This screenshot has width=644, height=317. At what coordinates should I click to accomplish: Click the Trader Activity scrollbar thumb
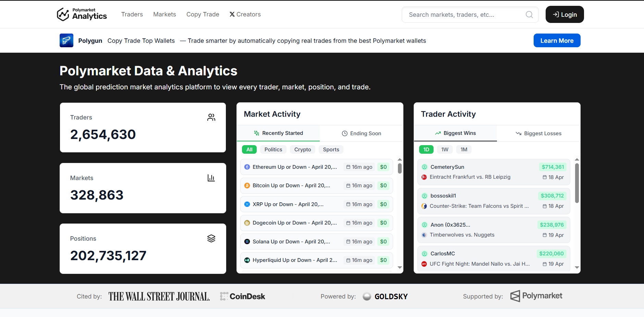(577, 183)
